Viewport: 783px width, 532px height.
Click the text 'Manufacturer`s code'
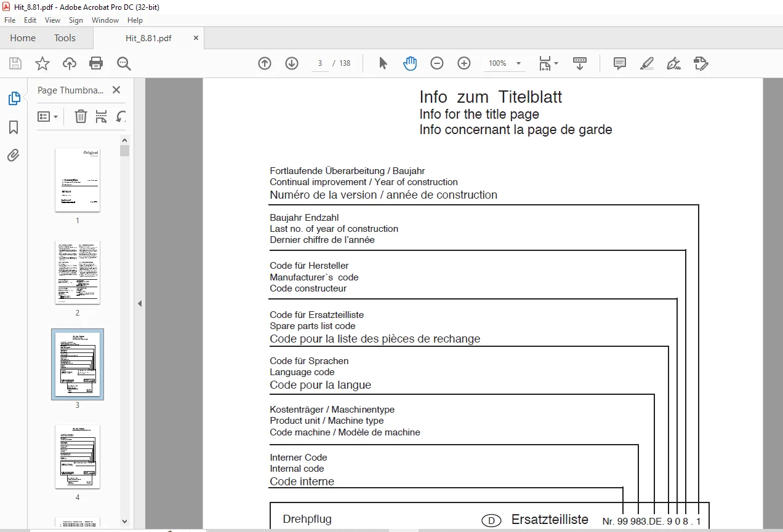click(x=314, y=277)
